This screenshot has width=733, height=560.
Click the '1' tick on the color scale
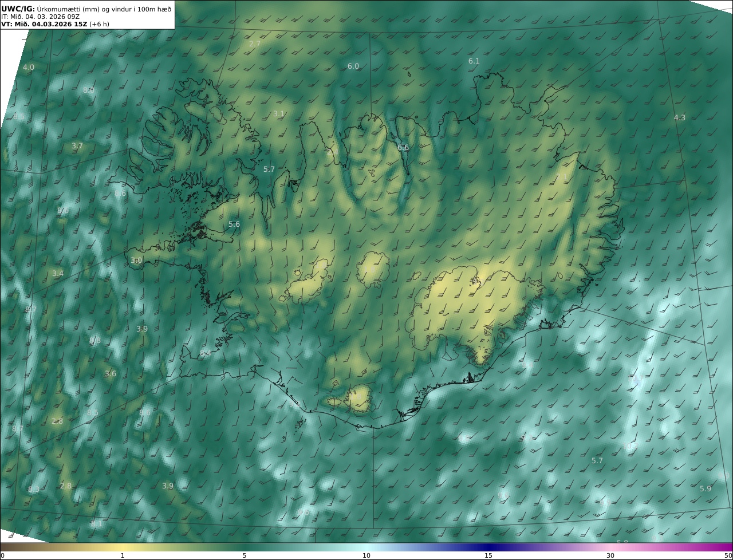123,555
